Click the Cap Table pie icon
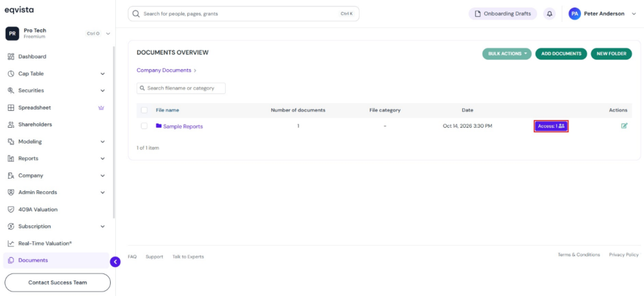This screenshot has height=296, width=644. [11, 74]
